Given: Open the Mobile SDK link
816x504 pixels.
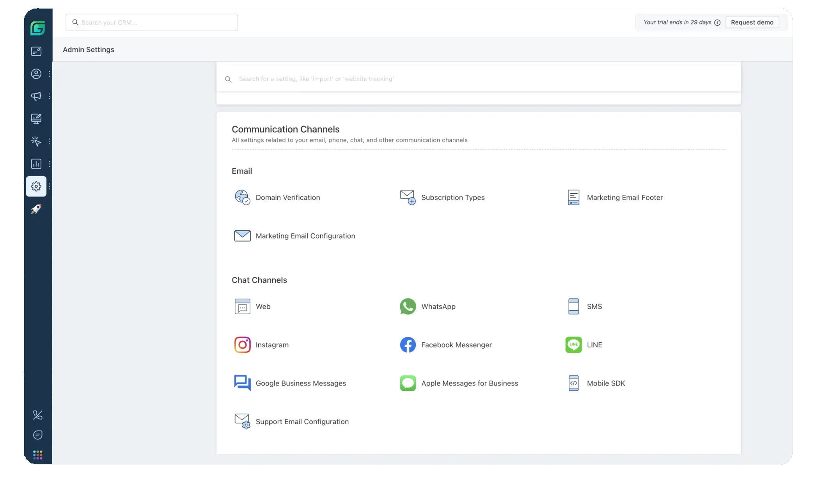Looking at the screenshot, I should coord(606,383).
